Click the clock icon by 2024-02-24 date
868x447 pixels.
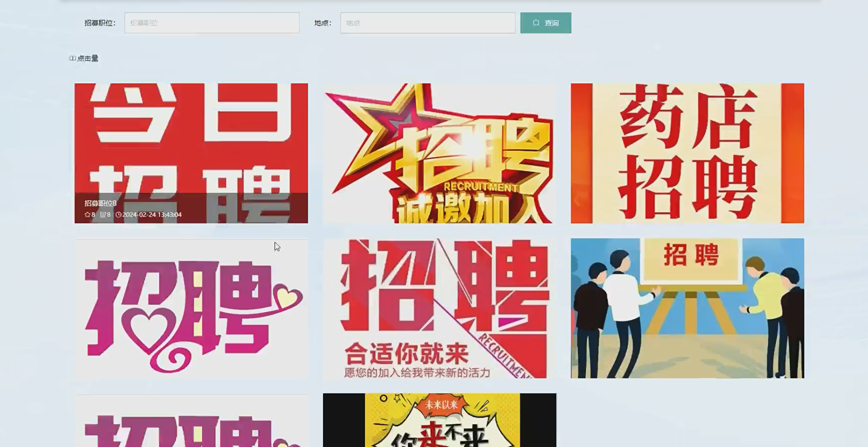[x=118, y=214]
